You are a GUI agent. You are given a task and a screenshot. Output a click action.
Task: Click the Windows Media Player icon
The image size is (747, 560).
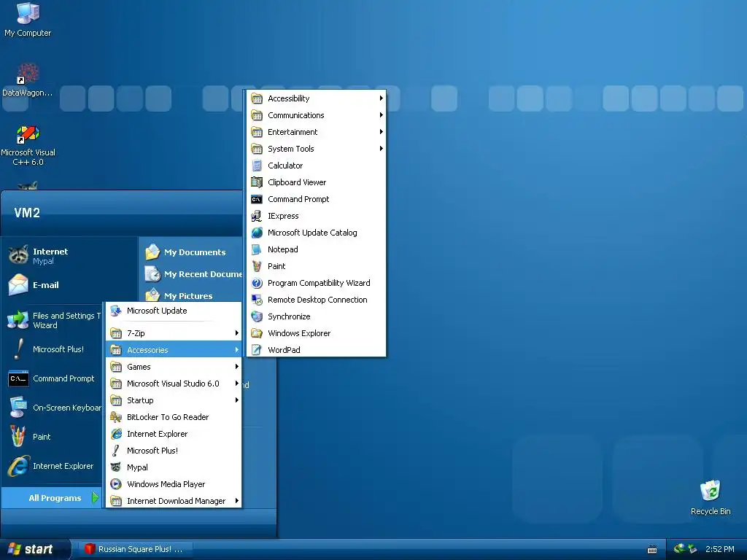[116, 484]
